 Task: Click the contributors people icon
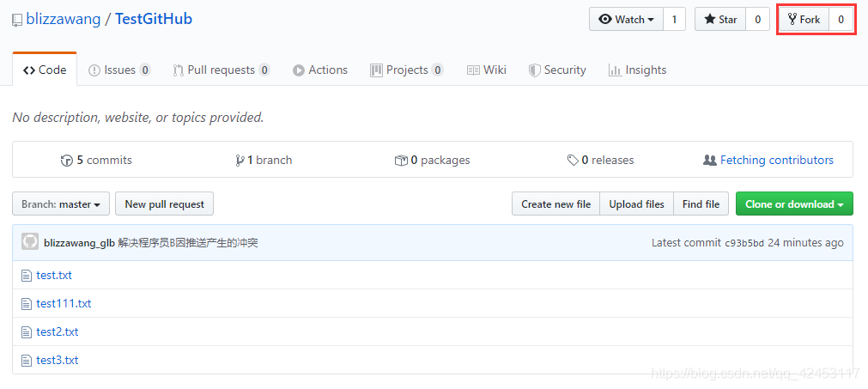709,161
